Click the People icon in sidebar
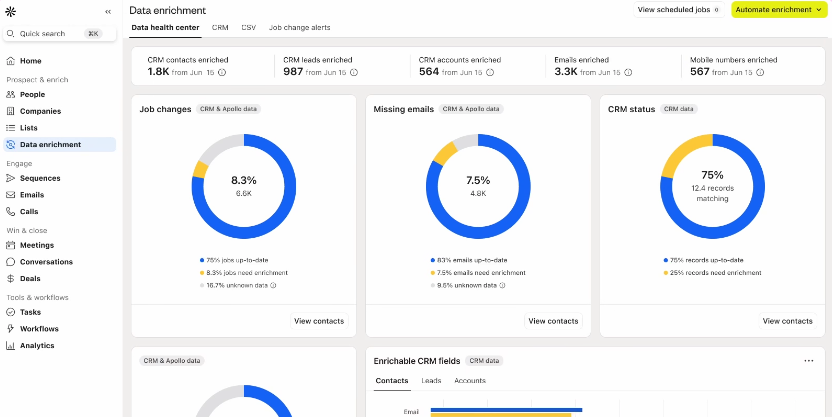The image size is (832, 417). click(x=10, y=94)
